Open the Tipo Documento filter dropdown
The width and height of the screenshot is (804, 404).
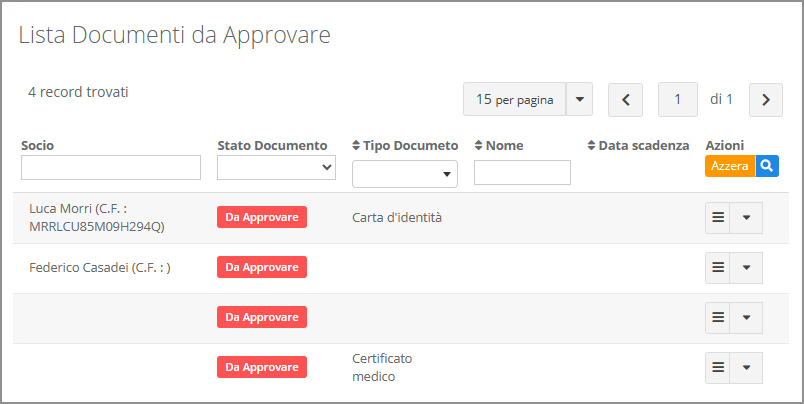pos(405,174)
